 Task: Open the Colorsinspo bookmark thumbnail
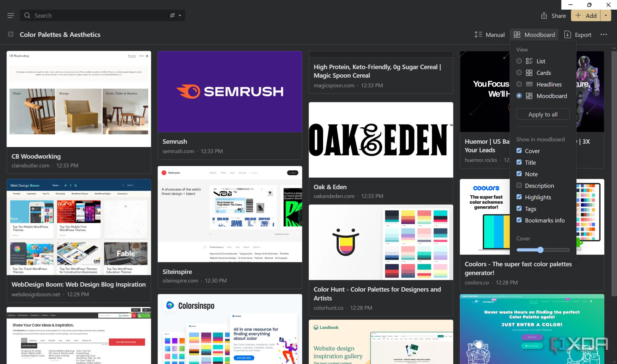230,329
